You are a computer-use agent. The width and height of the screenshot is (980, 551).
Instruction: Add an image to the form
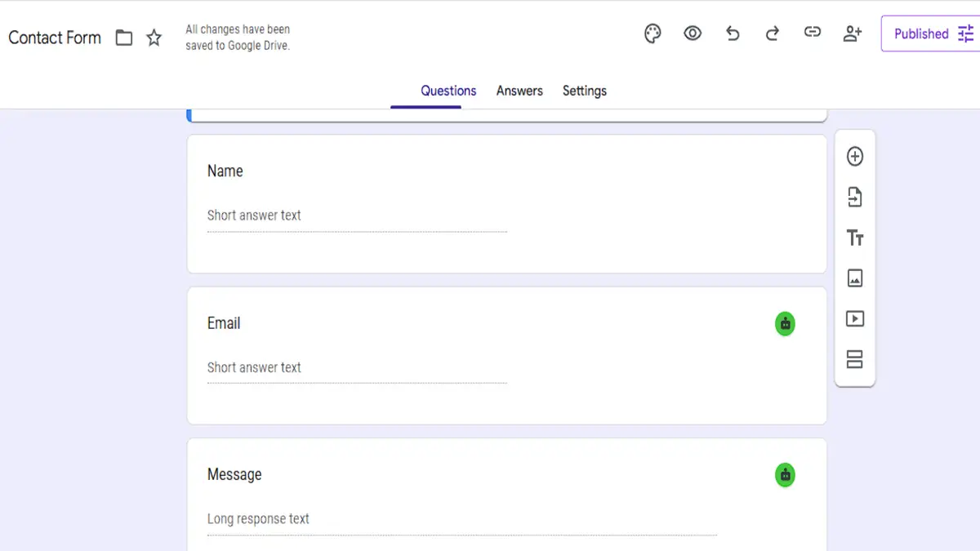[x=855, y=278]
